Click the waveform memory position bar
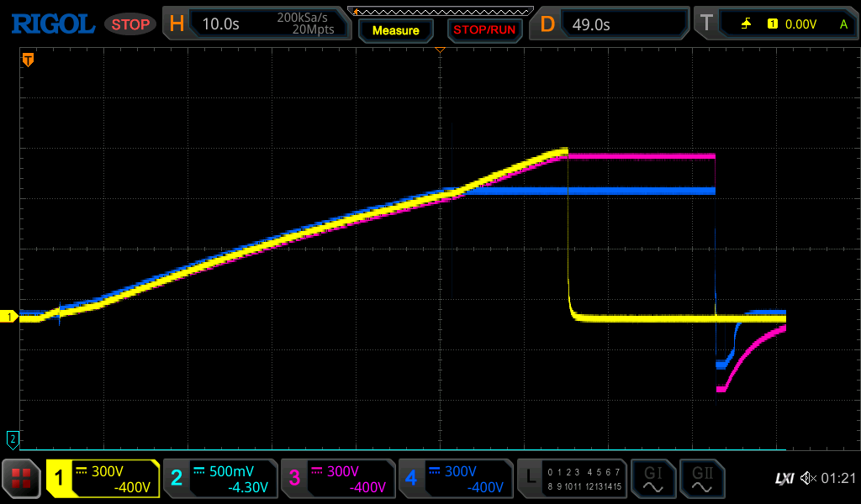The height and width of the screenshot is (504, 861). (x=440, y=10)
